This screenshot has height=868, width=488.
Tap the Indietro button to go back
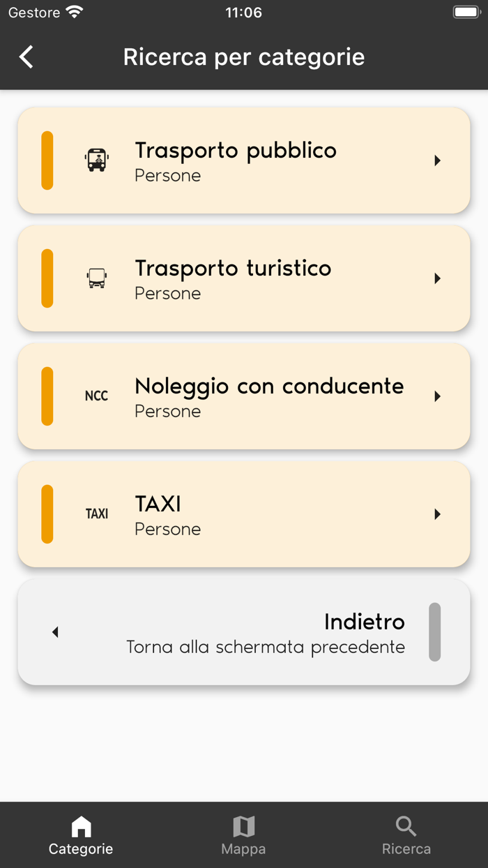pos(244,631)
